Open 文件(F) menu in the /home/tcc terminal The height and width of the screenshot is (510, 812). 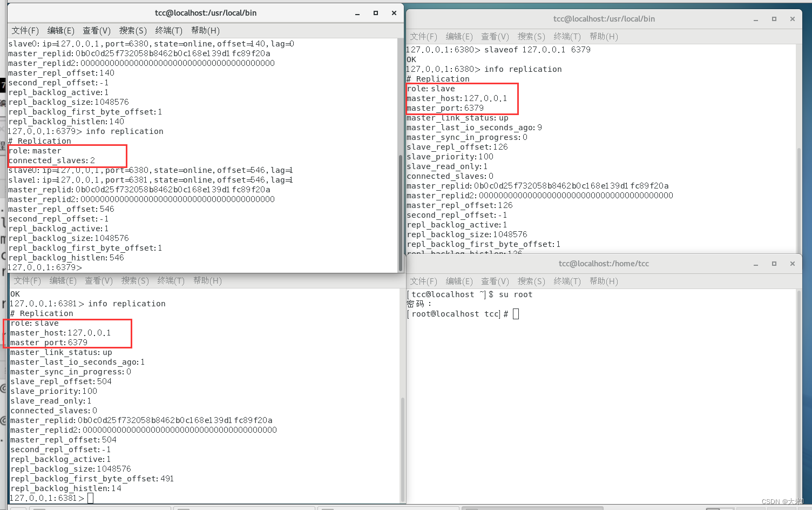[x=424, y=281]
